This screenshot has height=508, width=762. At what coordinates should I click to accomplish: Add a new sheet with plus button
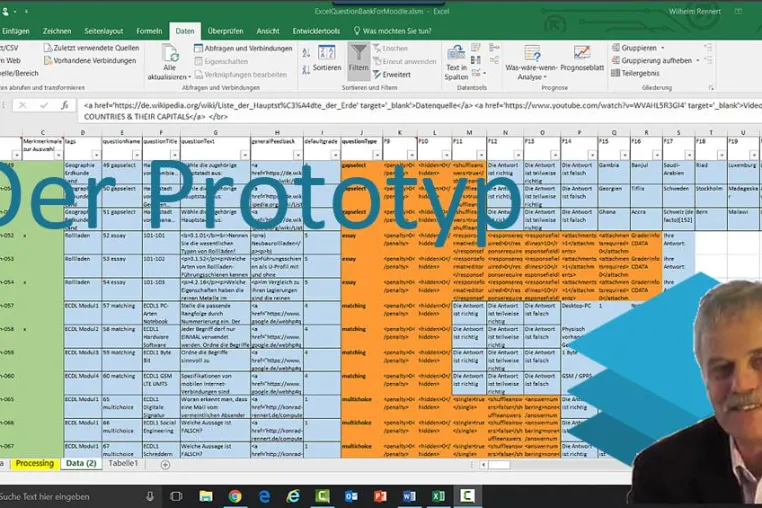[x=165, y=465]
